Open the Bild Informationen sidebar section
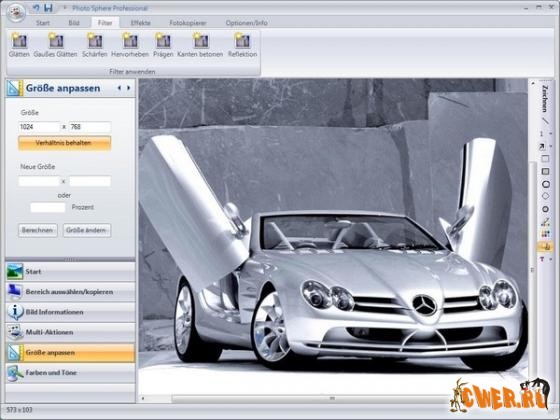The width and height of the screenshot is (560, 420). [x=70, y=312]
